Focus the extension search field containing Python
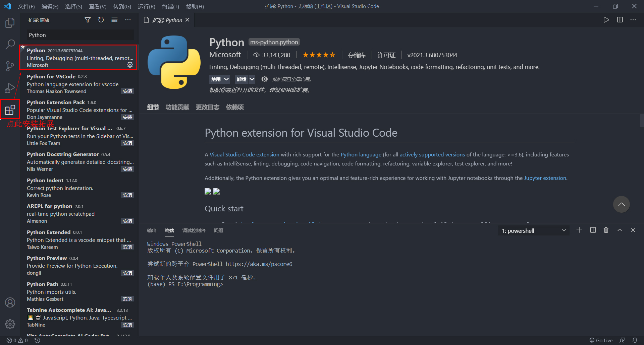Viewport: 644px width, 345px height. click(x=80, y=35)
